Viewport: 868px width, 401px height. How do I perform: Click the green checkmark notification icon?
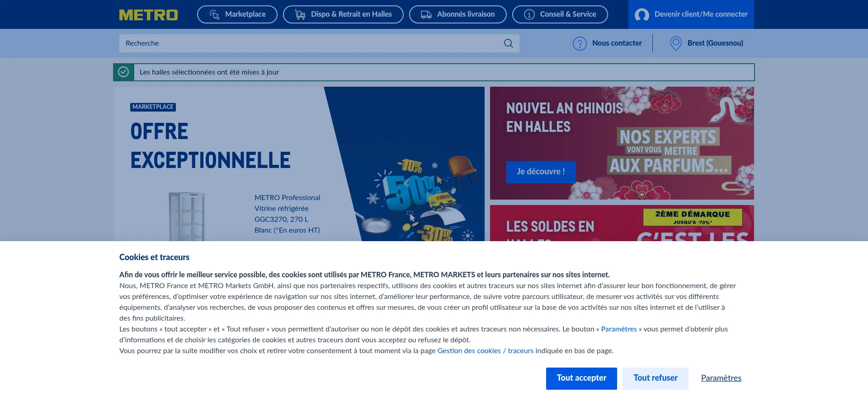coord(123,72)
